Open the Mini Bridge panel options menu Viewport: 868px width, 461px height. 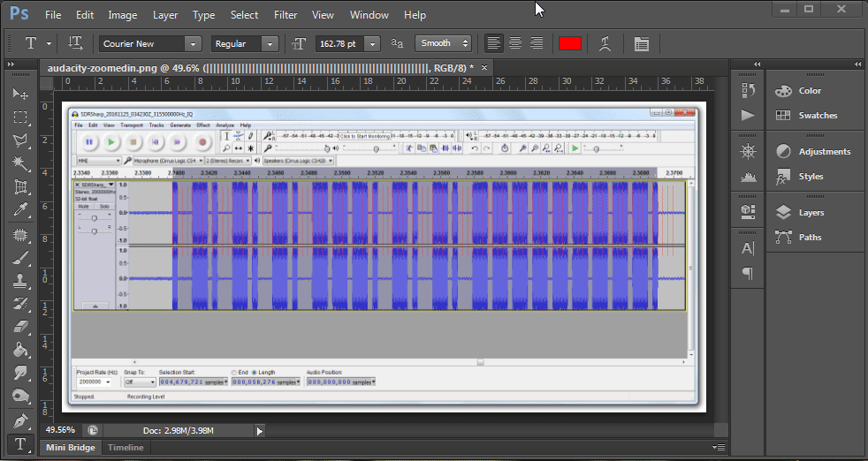pos(720,447)
